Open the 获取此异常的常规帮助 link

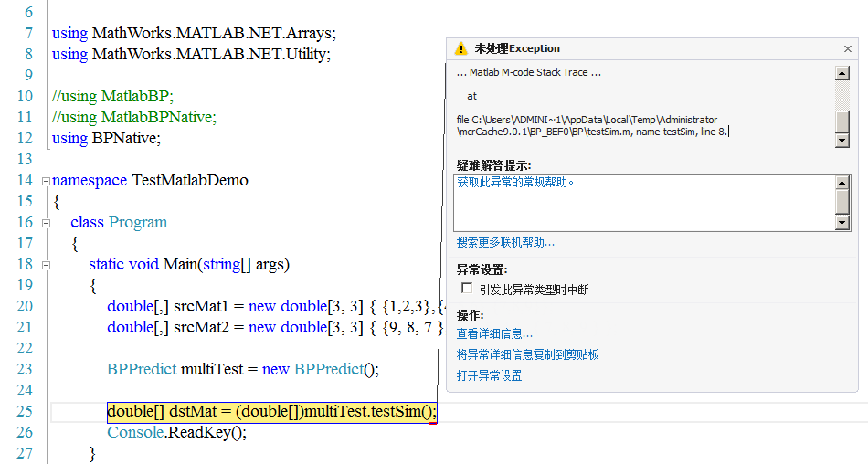pos(516,183)
